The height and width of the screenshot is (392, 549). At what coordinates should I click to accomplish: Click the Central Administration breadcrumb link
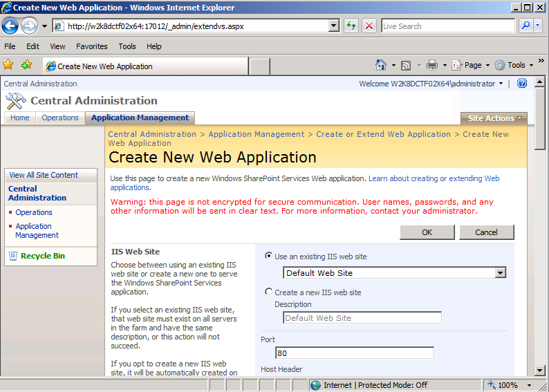click(152, 134)
